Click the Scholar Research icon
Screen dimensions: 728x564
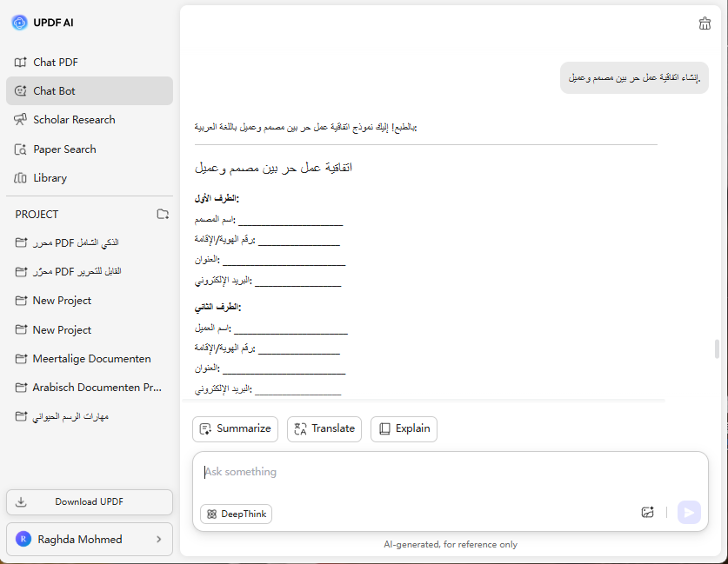pos(20,120)
